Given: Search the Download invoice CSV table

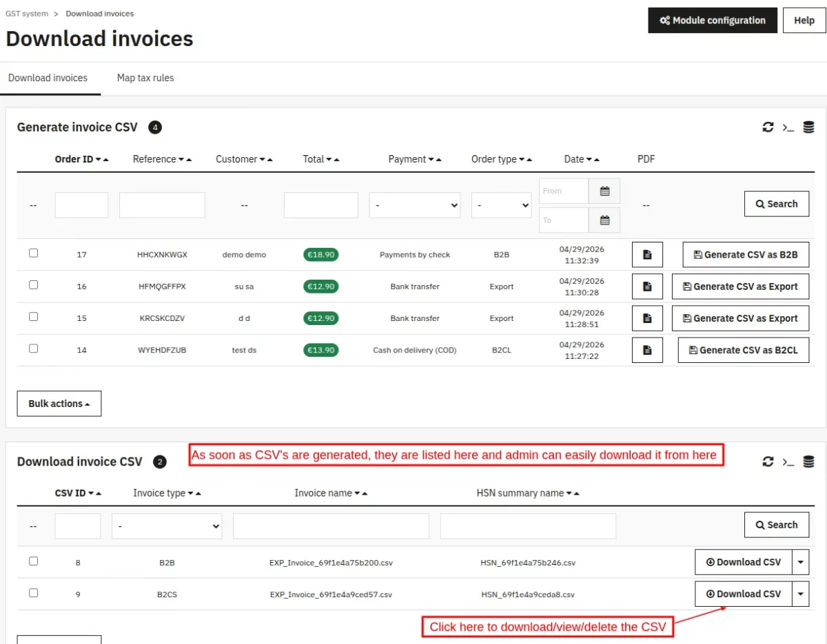Looking at the screenshot, I should 777,525.
